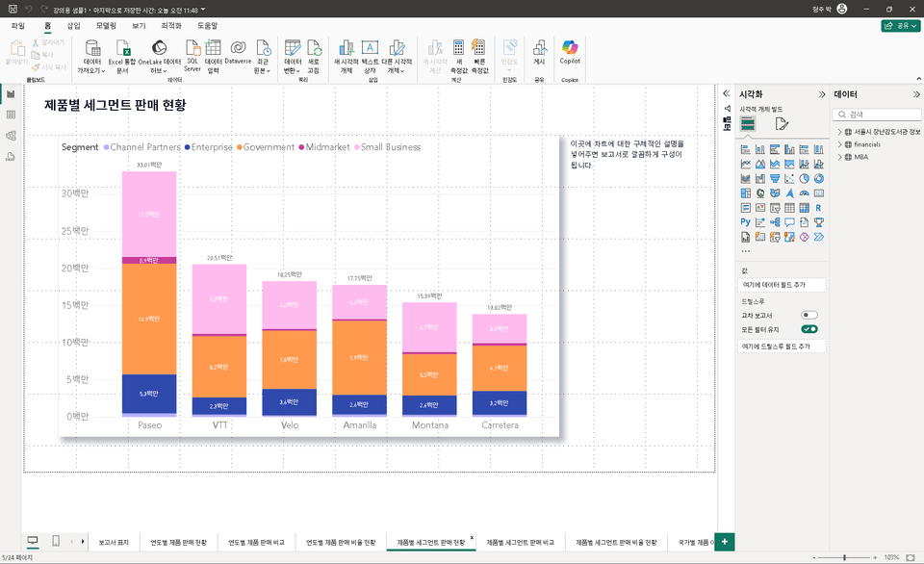Click the 데이터 pane 검색 field
This screenshot has width=924, height=564.
pos(877,115)
